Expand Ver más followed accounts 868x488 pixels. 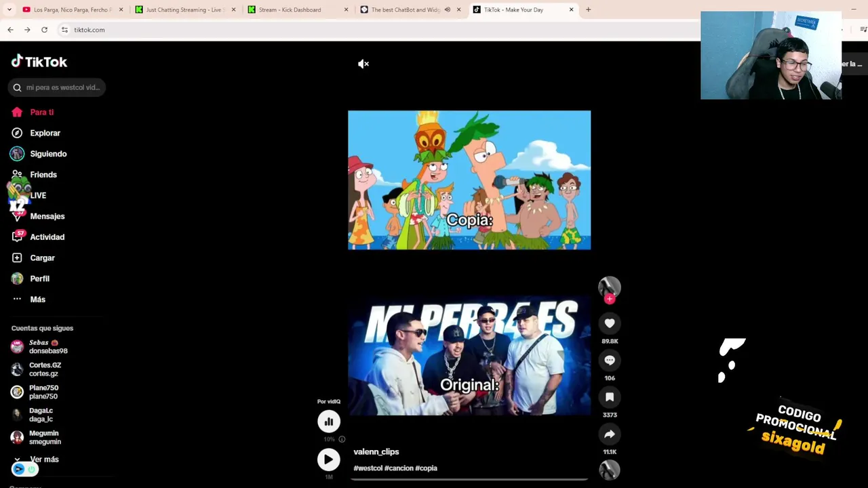coord(44,460)
